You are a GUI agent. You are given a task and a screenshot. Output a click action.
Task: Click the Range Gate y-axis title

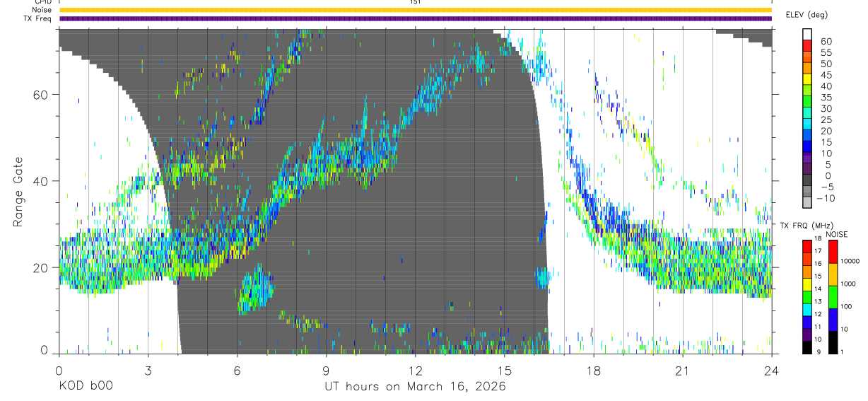click(x=19, y=192)
